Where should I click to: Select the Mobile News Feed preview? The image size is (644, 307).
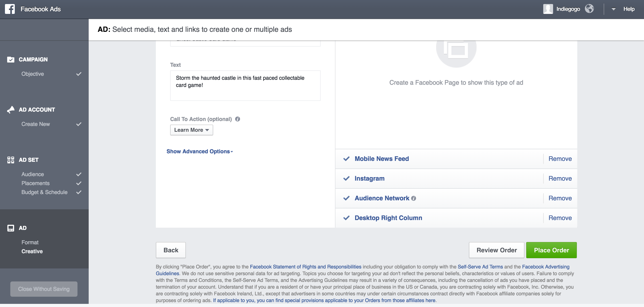click(382, 159)
